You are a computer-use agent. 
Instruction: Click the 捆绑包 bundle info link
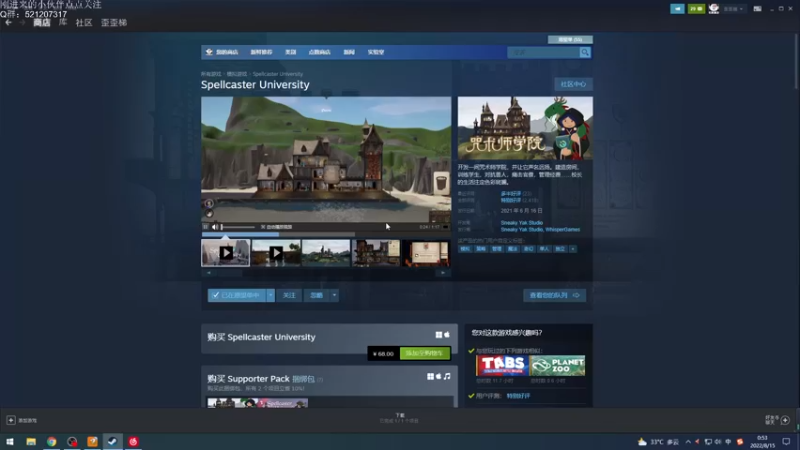pos(304,379)
